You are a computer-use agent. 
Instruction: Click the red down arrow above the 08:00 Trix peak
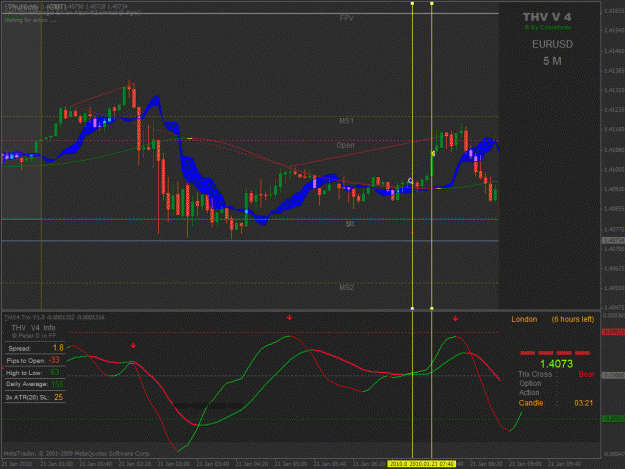[x=455, y=319]
